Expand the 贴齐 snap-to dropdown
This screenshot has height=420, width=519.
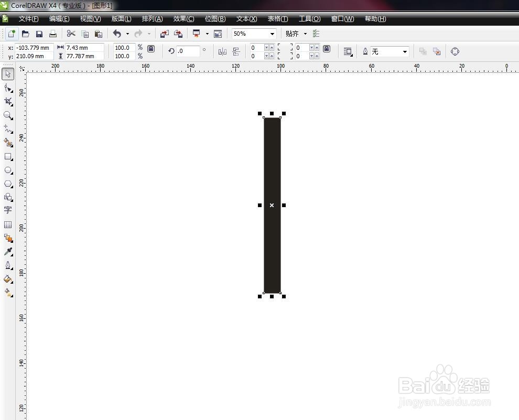click(x=305, y=34)
